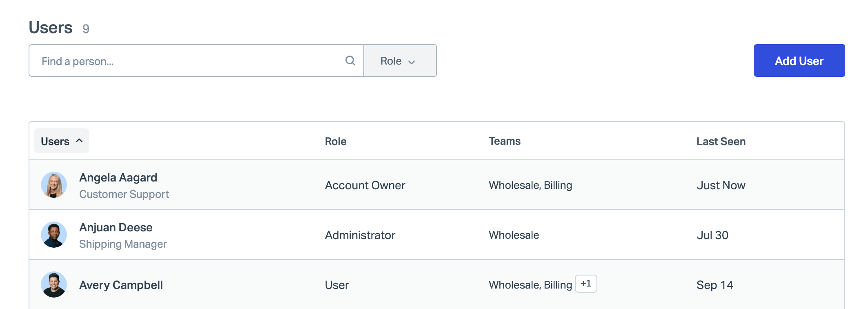Click the Add User button

799,61
